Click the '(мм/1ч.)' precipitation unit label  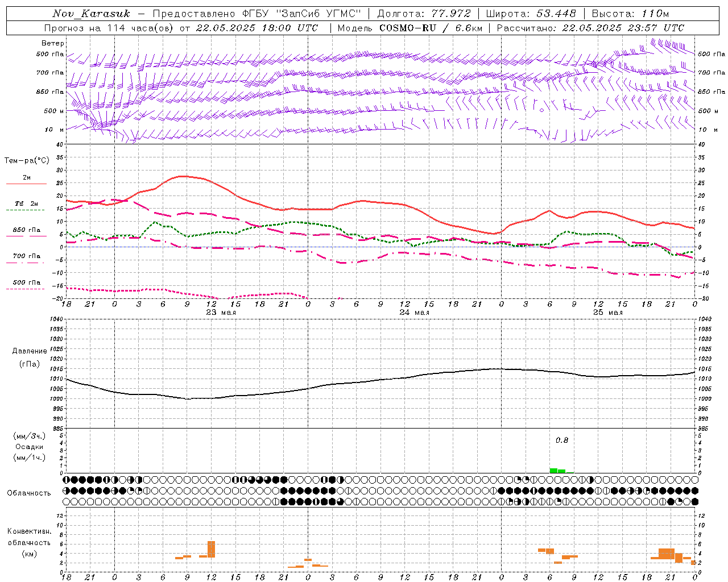[x=30, y=458]
